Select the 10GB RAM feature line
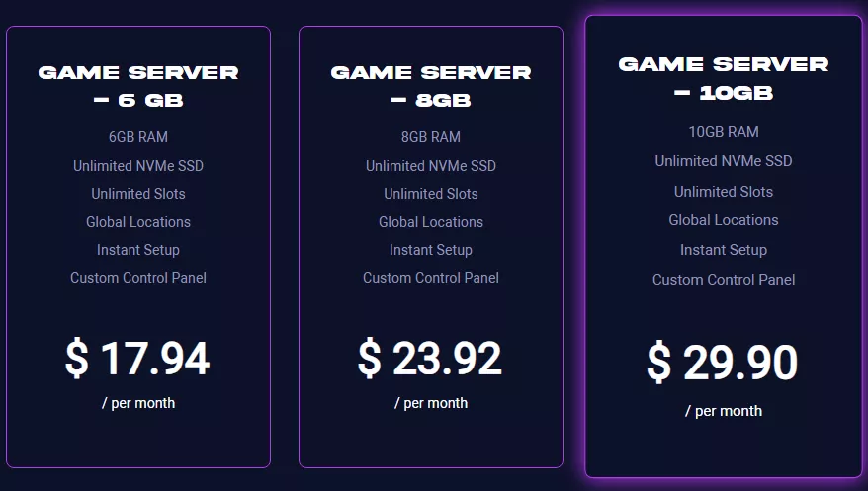 coord(724,132)
